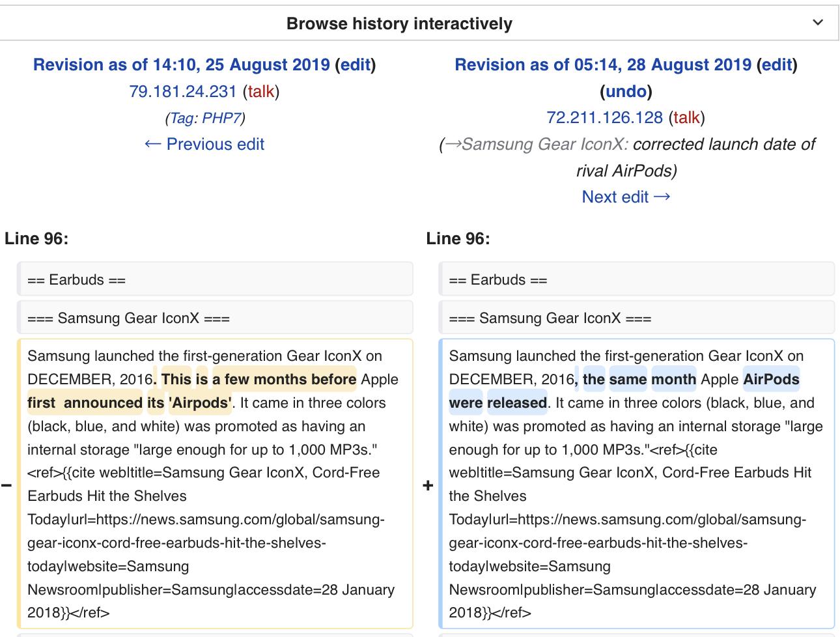Go to the Previous edit
This screenshot has height=637, width=840.
204,144
